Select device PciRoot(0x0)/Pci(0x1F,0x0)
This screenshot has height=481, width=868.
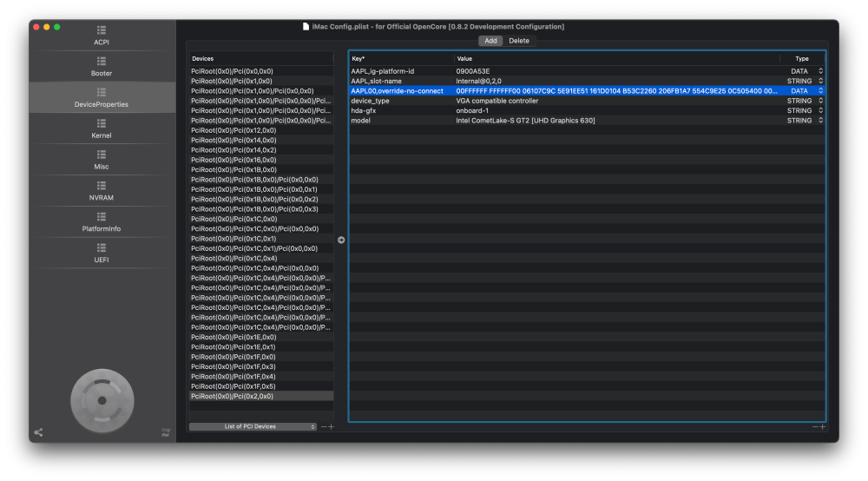[x=260, y=357]
